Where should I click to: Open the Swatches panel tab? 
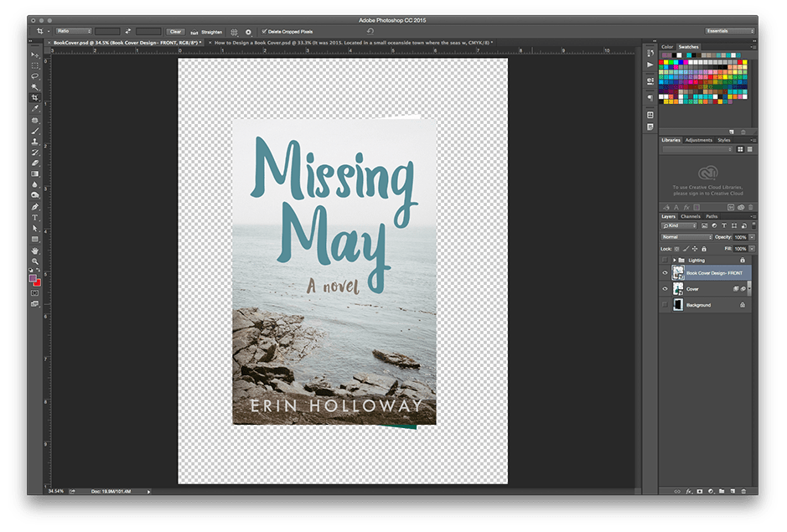690,47
